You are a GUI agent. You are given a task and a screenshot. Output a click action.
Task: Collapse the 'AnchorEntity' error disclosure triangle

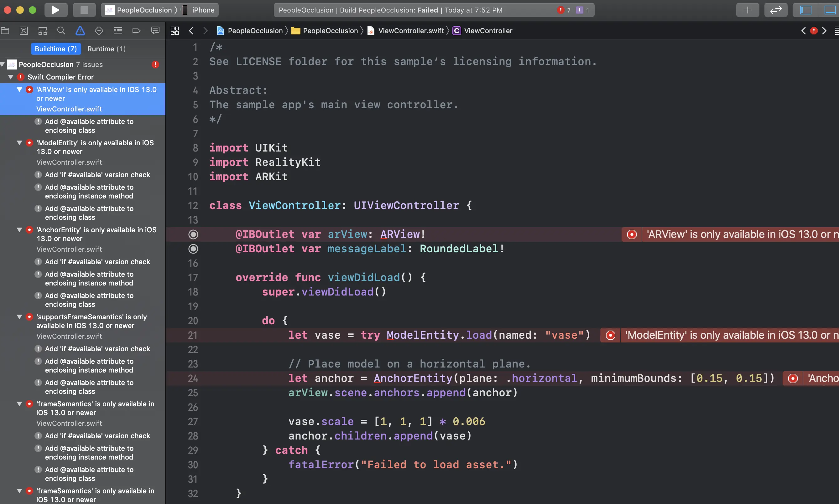[20, 229]
